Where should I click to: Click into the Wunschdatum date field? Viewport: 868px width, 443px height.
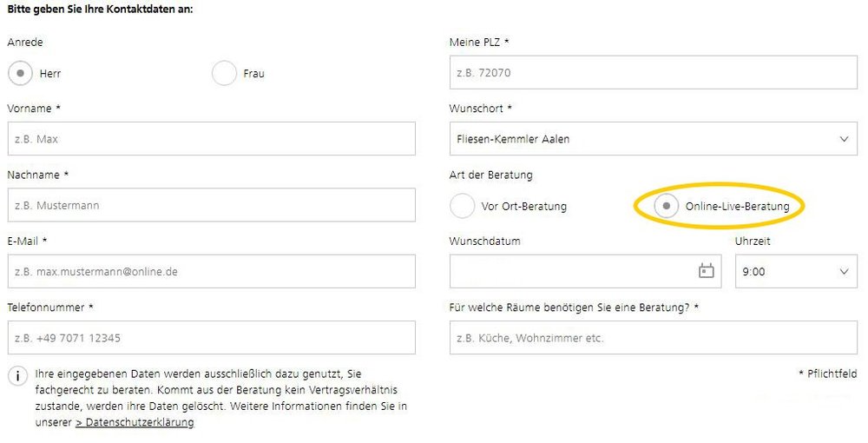pyautogui.click(x=585, y=271)
